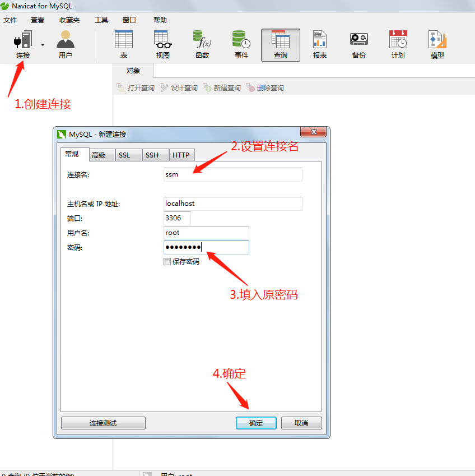Open the 查看 menu
This screenshot has width=475, height=476.
point(38,20)
